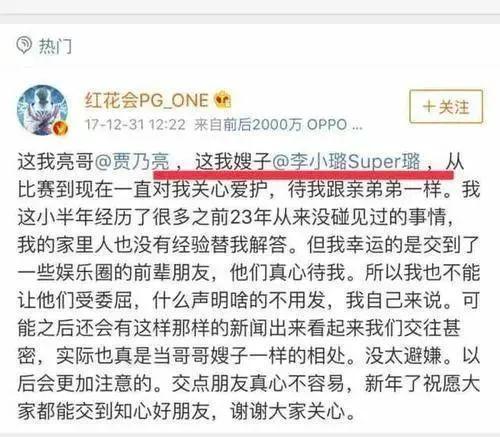This screenshot has height=437, width=500.
Task: Click the 热门 speech-bubble icon
Action: [24, 45]
